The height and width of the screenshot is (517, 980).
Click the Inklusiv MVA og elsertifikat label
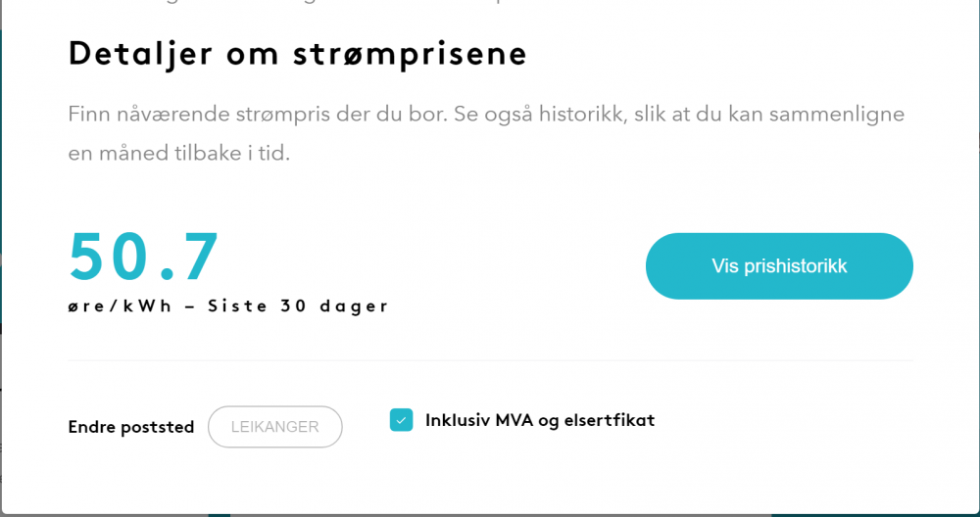click(x=539, y=421)
